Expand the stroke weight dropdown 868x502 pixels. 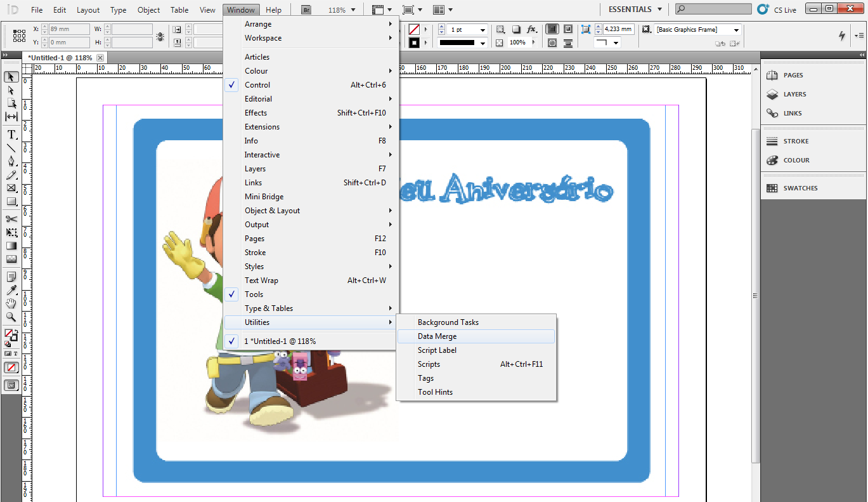pyautogui.click(x=481, y=29)
